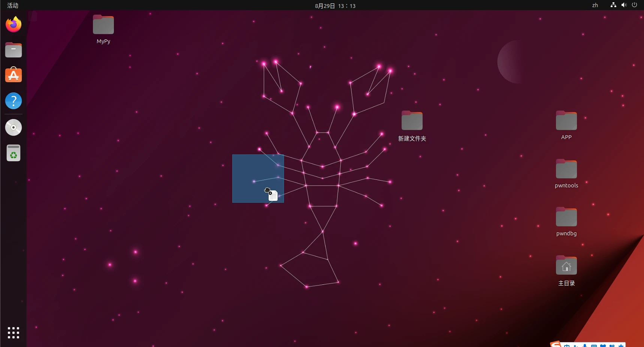Open Ubuntu Software from the dock
The image size is (644, 347).
pyautogui.click(x=13, y=75)
